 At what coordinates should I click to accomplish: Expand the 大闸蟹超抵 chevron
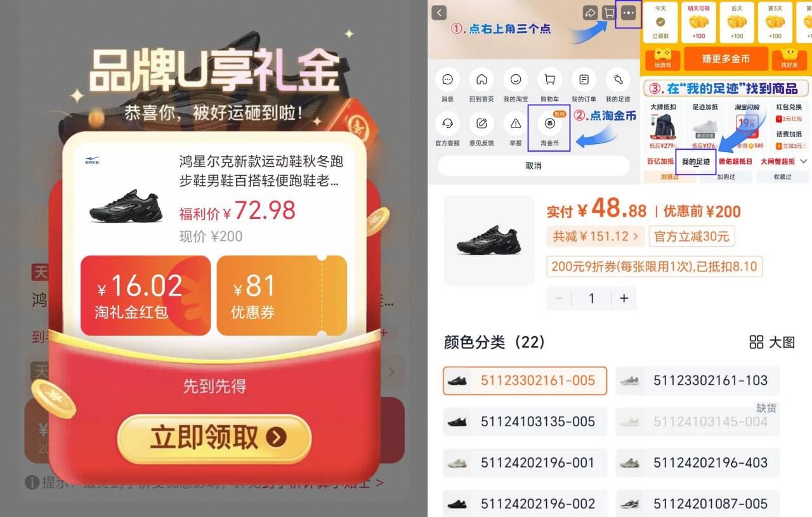tap(803, 162)
